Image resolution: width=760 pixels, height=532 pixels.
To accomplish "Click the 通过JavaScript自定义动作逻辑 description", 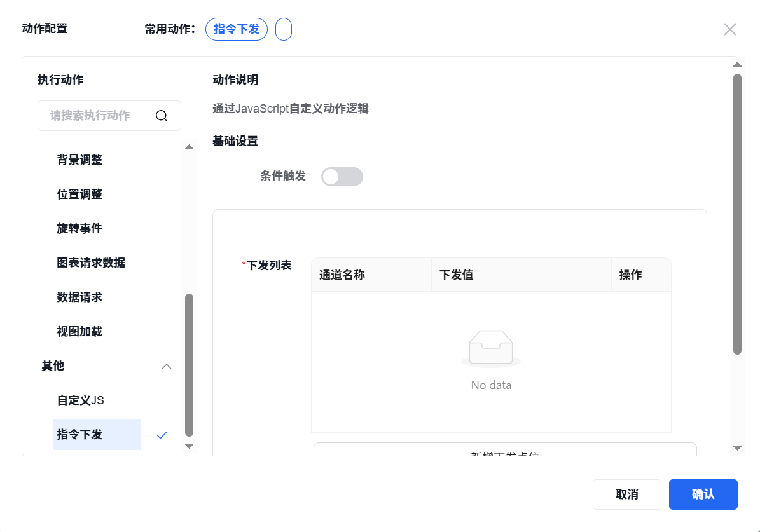I will [291, 109].
